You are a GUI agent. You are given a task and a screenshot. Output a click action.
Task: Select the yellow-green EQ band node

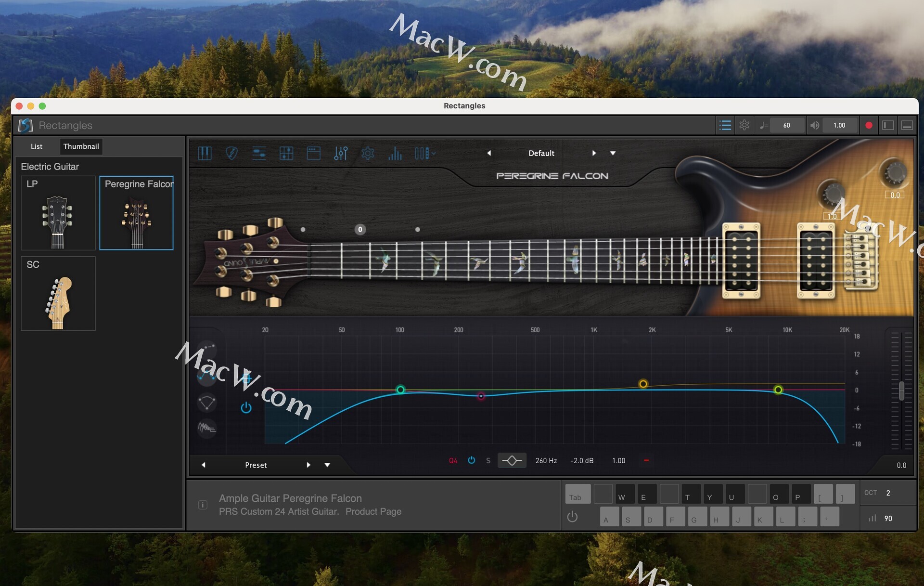coord(778,390)
